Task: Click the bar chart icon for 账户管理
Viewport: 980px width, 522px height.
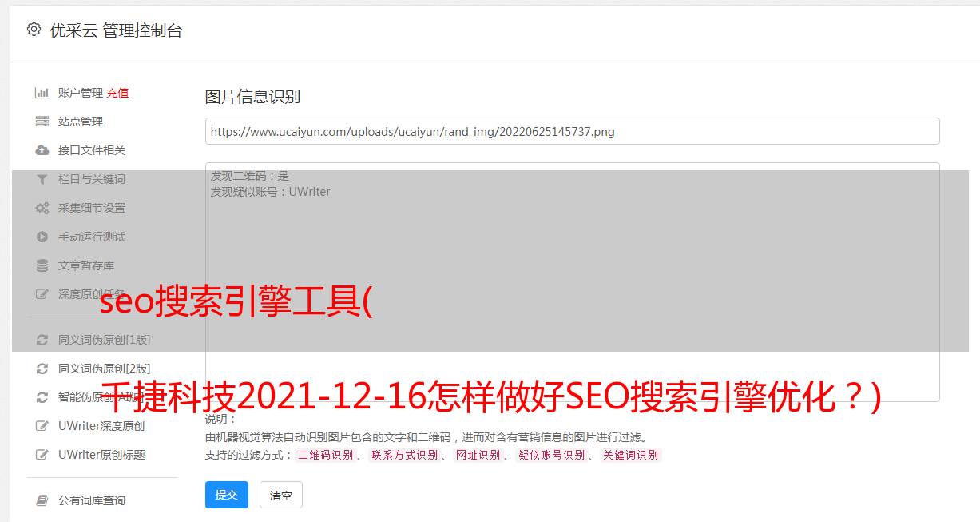Action: (x=42, y=93)
